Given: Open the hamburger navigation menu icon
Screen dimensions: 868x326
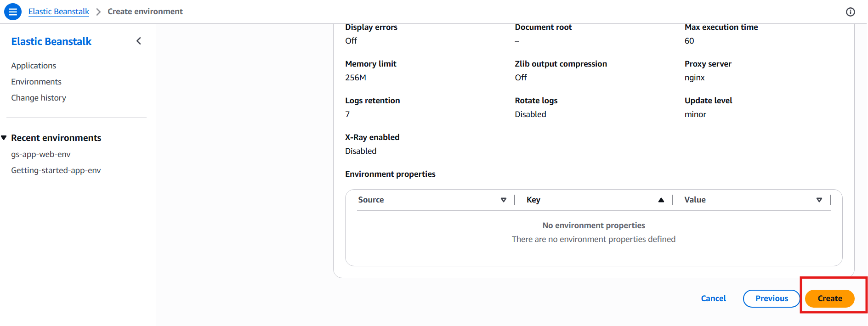Looking at the screenshot, I should click(x=13, y=11).
